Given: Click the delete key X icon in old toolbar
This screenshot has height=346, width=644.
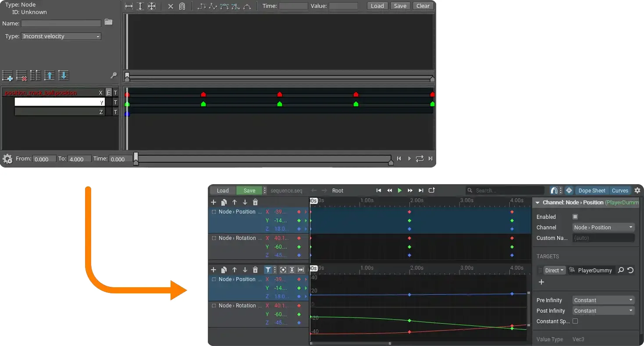Looking at the screenshot, I should [x=171, y=6].
